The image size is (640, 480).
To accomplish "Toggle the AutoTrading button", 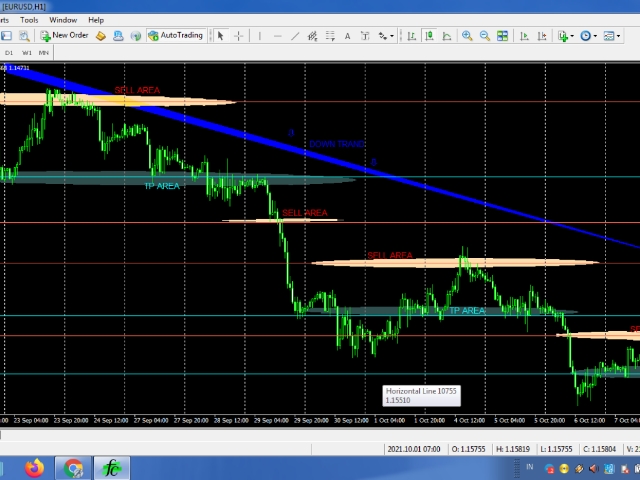I will tap(175, 35).
